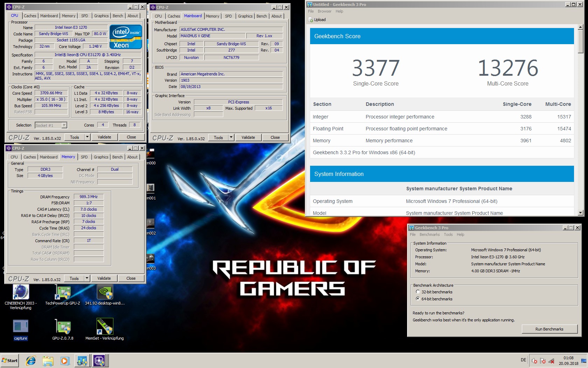
Task: Open the Windows Start button
Action: pos(10,360)
